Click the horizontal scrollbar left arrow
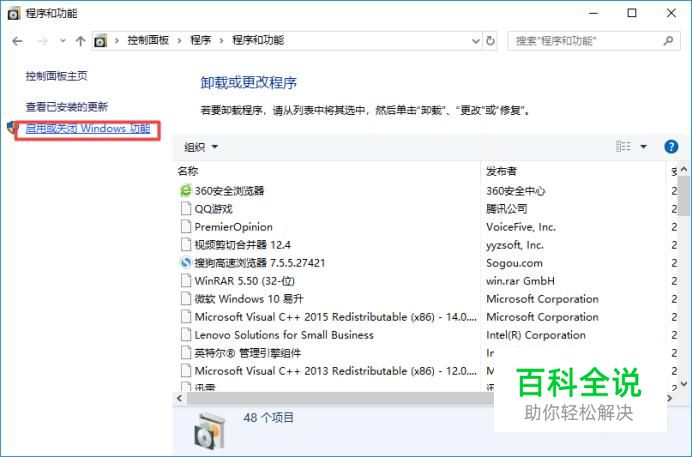Screen dimensions: 692x457 click(179, 398)
